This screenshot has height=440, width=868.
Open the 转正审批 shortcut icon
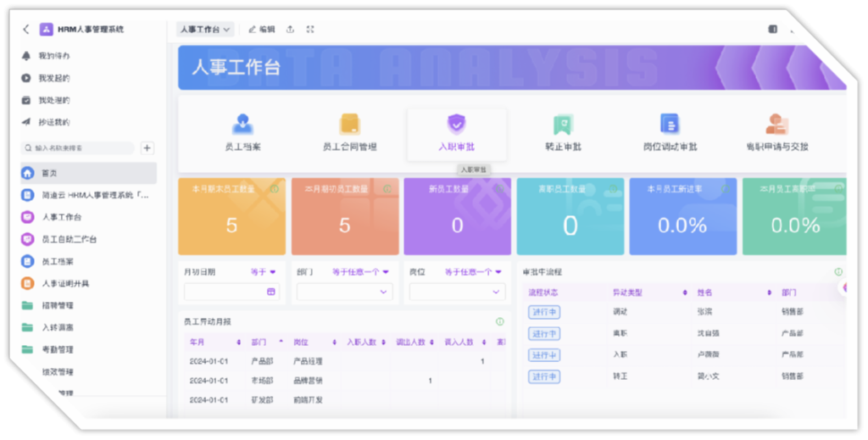click(562, 125)
